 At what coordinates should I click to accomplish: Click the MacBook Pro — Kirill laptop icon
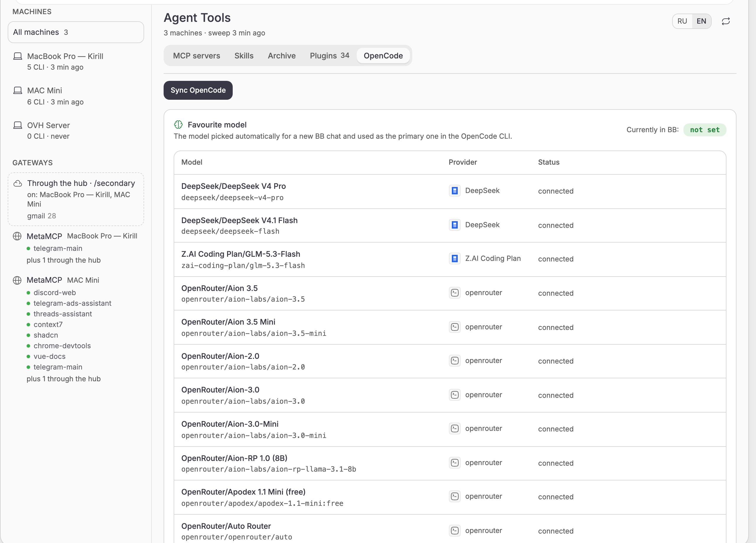(x=18, y=56)
